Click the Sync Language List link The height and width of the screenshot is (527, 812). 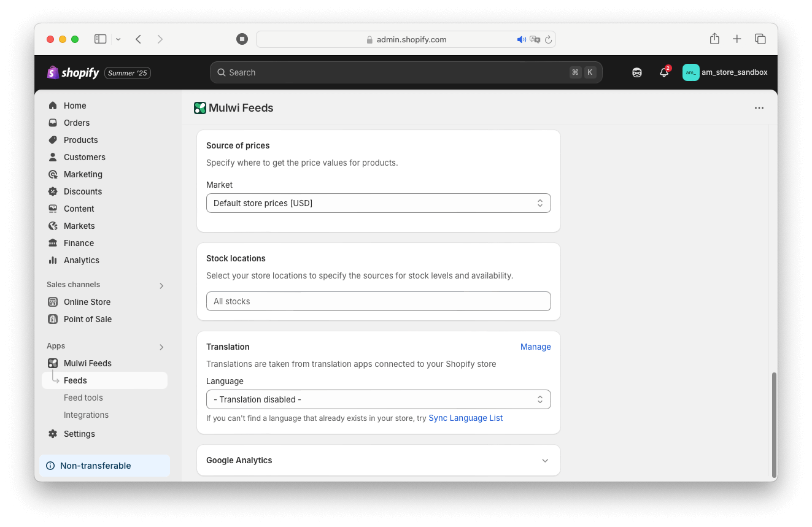coord(465,418)
